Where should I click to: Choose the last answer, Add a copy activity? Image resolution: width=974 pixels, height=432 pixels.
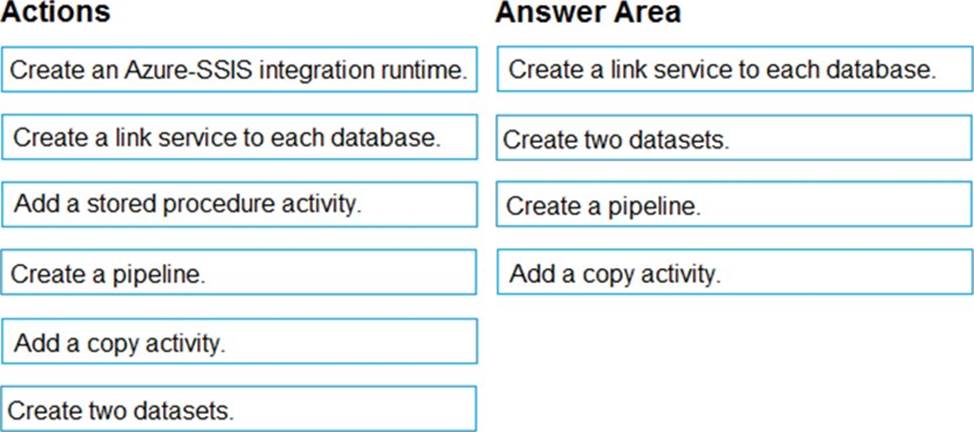coord(734,273)
